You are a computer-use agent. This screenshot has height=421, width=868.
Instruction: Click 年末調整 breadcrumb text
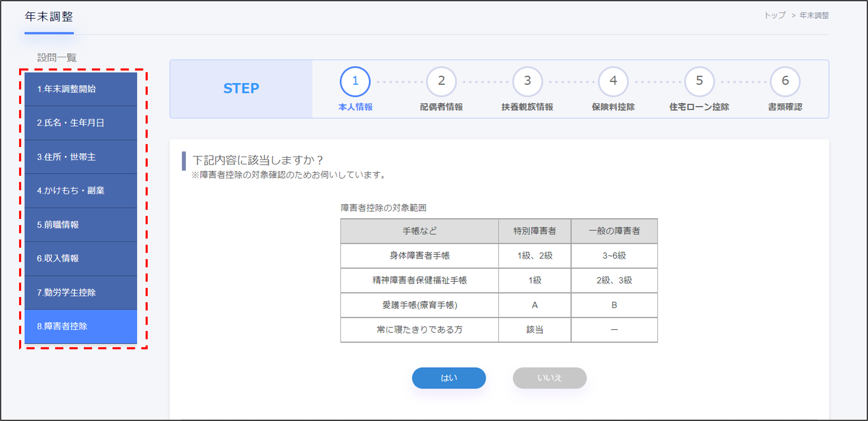pyautogui.click(x=814, y=16)
